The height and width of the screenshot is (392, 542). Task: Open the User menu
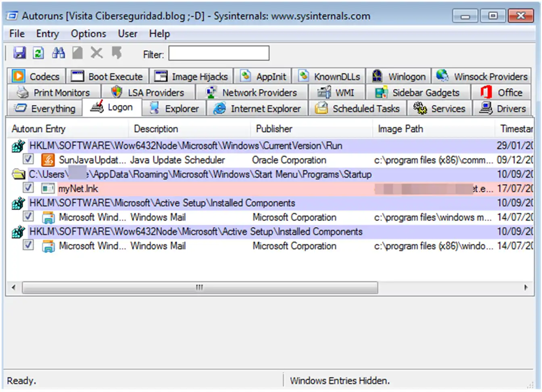[127, 34]
